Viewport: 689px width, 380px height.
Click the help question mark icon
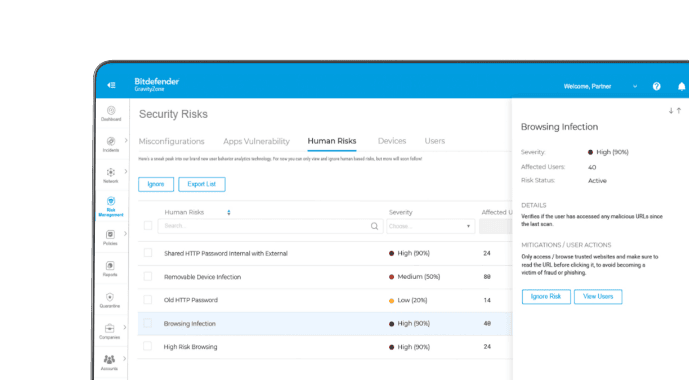pyautogui.click(x=656, y=86)
